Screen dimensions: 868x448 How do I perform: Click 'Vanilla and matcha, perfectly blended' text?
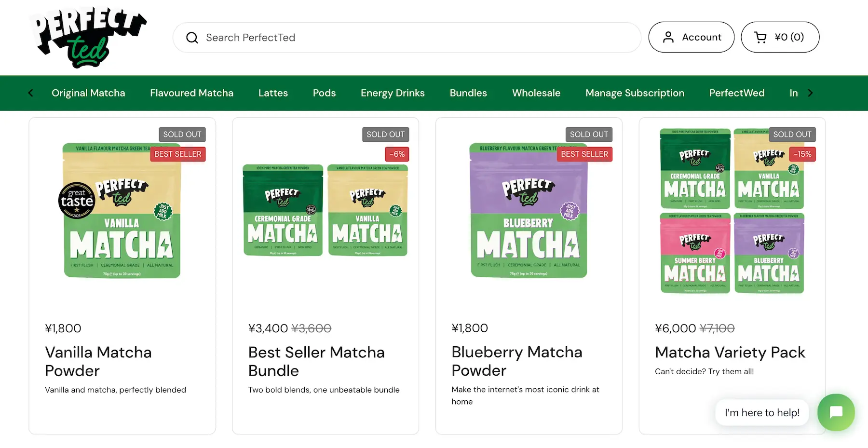tap(115, 390)
